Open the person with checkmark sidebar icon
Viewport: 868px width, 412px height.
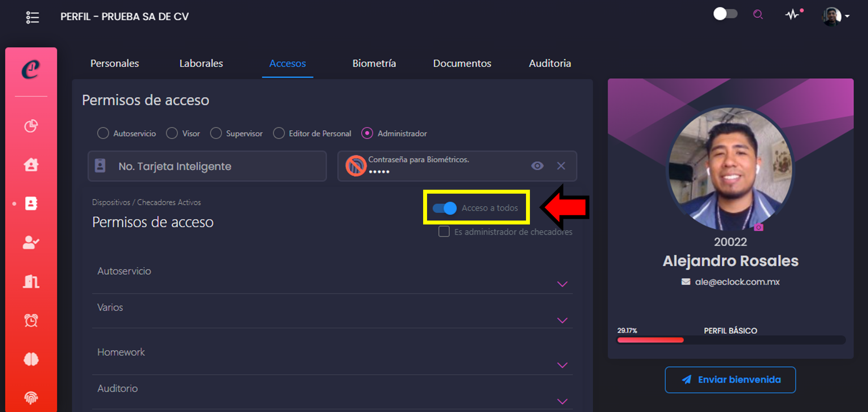(31, 242)
